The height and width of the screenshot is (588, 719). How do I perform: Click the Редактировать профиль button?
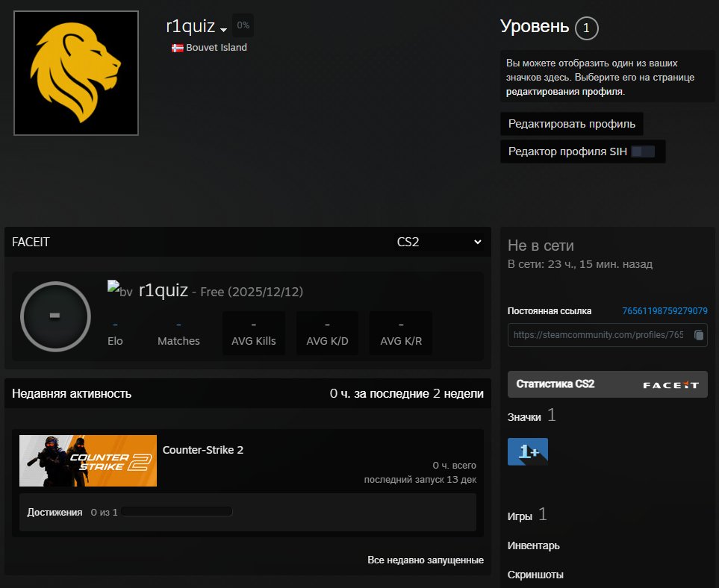(x=571, y=124)
